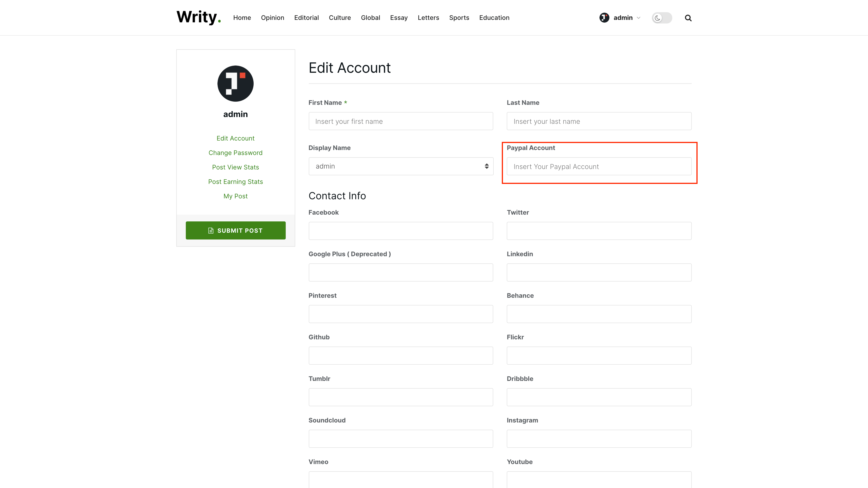Select the Twitter contact field
Screen dimensions: 868x488
(x=599, y=231)
